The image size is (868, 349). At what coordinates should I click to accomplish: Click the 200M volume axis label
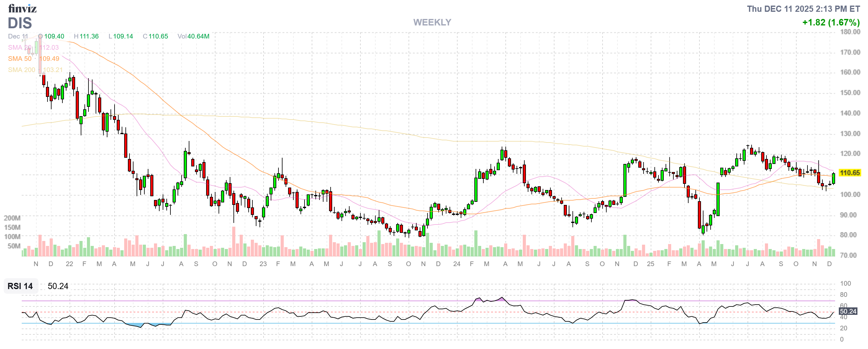point(12,218)
